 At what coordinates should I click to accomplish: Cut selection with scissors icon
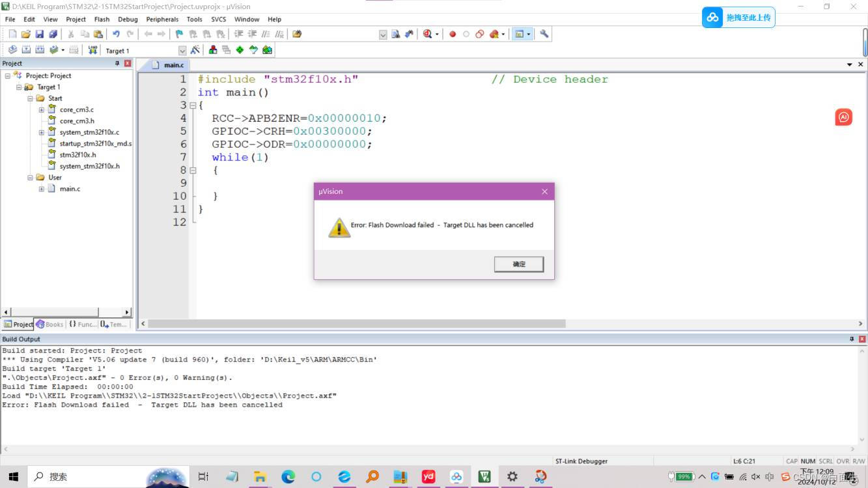[x=71, y=34]
